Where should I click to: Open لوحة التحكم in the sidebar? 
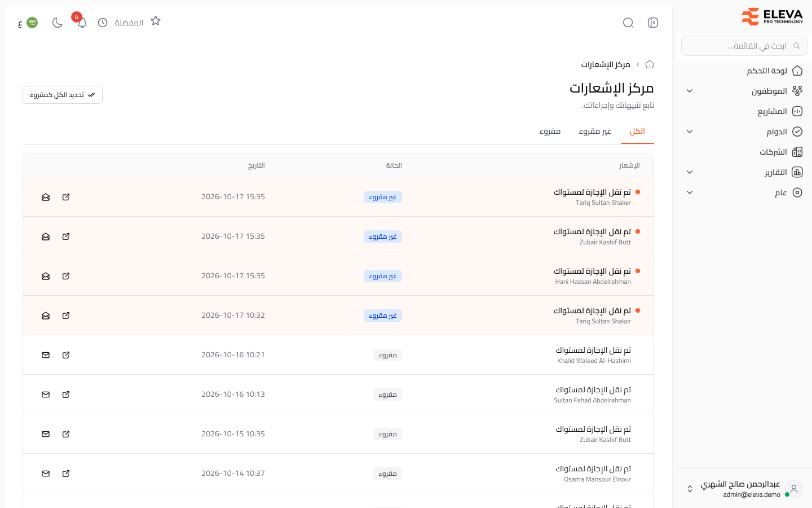[744, 71]
